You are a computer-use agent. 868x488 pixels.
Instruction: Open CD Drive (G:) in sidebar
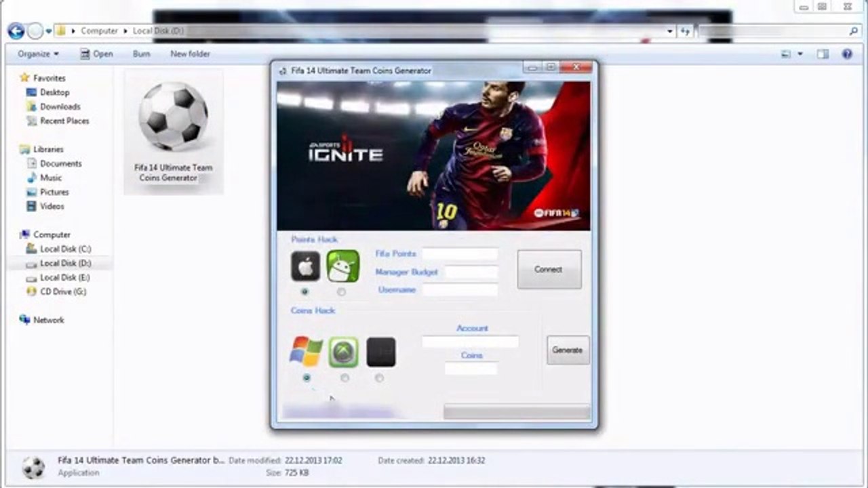tap(56, 291)
